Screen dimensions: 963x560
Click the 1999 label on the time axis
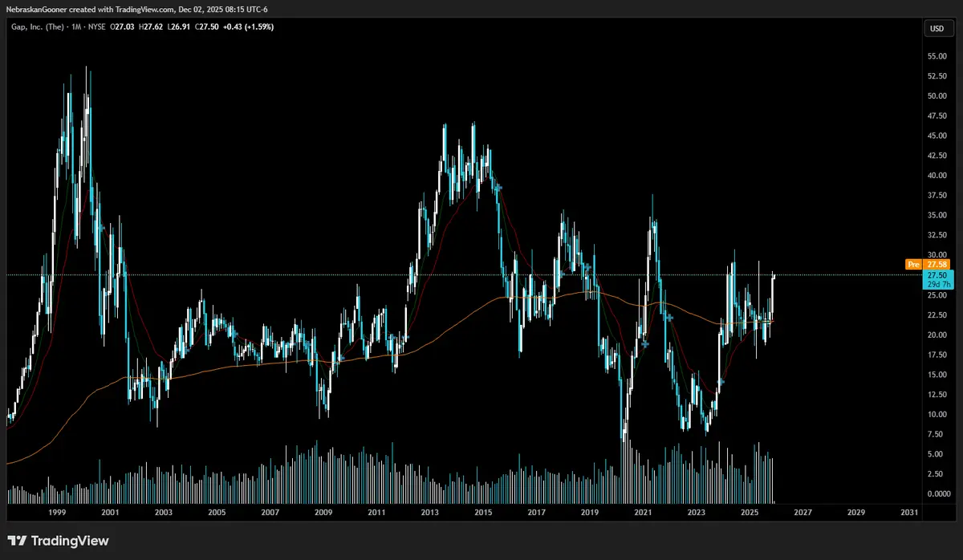[57, 512]
